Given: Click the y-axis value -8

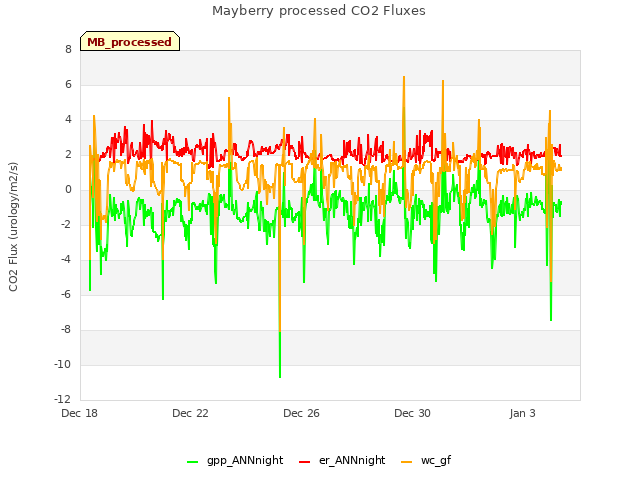Looking at the screenshot, I should click(66, 329).
